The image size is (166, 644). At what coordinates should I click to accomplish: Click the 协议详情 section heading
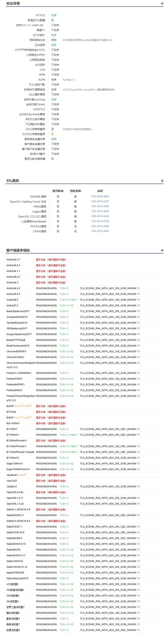coord(13,4)
